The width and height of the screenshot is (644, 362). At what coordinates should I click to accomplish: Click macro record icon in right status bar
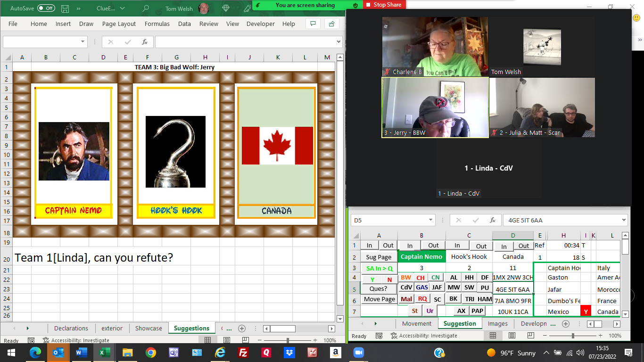pyautogui.click(x=380, y=336)
